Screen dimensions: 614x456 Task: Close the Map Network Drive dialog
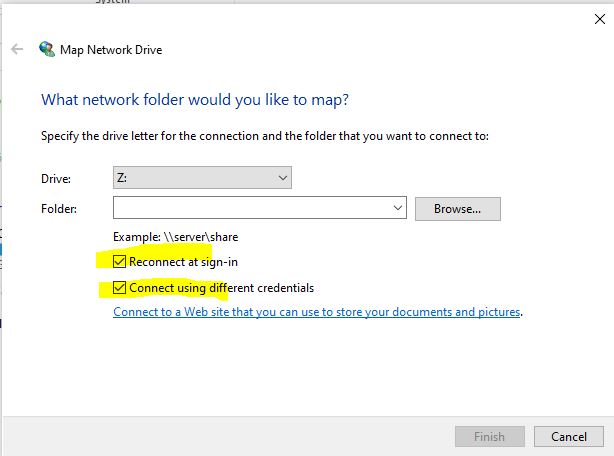(x=600, y=19)
